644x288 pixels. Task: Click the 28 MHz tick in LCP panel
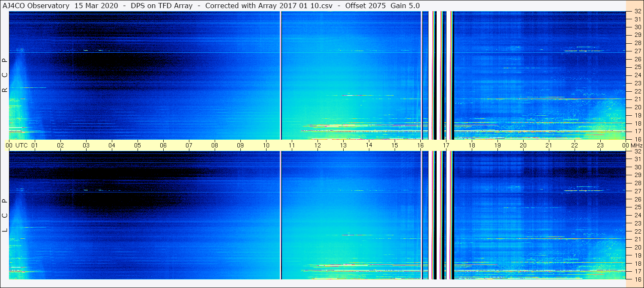pos(637,183)
